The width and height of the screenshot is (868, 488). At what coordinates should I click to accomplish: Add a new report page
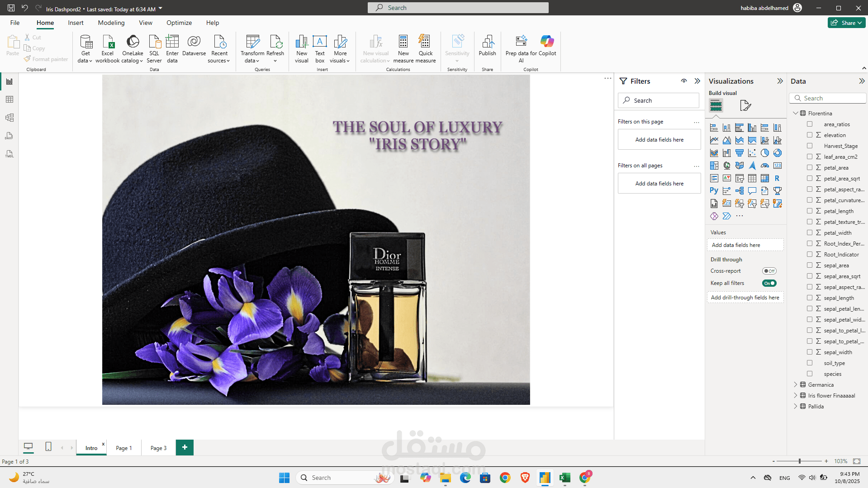click(x=185, y=447)
